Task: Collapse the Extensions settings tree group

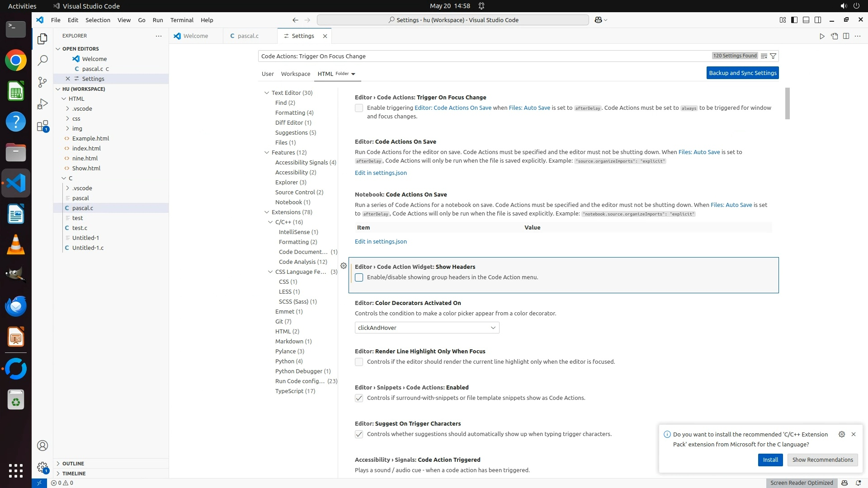Action: pos(267,212)
